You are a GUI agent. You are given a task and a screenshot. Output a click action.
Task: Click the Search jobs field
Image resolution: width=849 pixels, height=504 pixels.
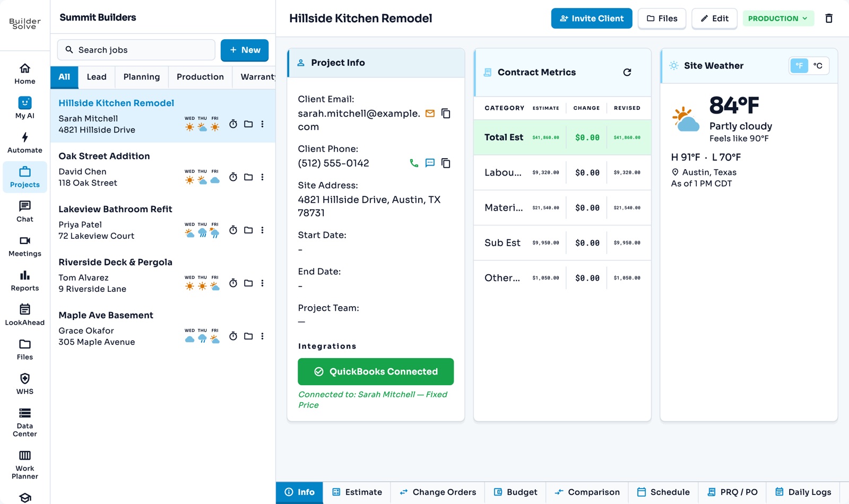[x=136, y=50]
